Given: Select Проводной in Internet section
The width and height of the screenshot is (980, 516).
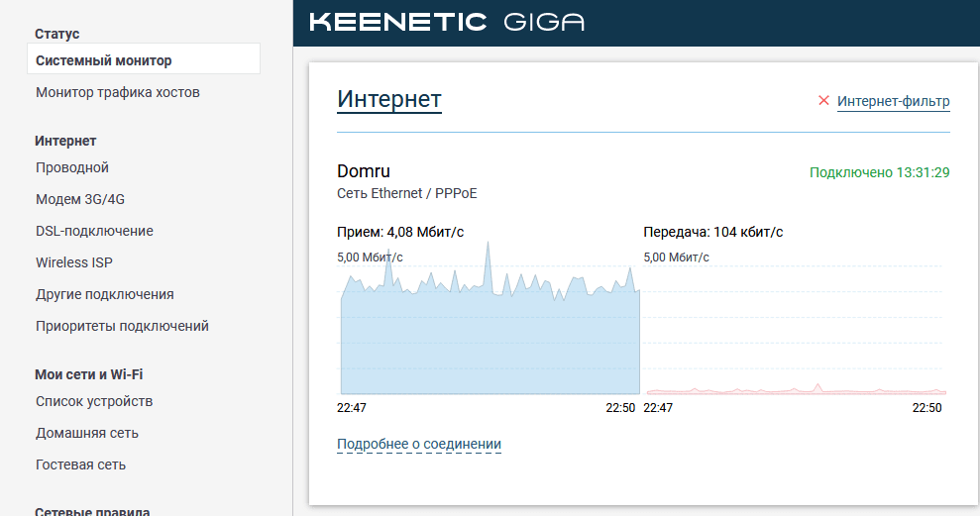Looking at the screenshot, I should pos(72,167).
